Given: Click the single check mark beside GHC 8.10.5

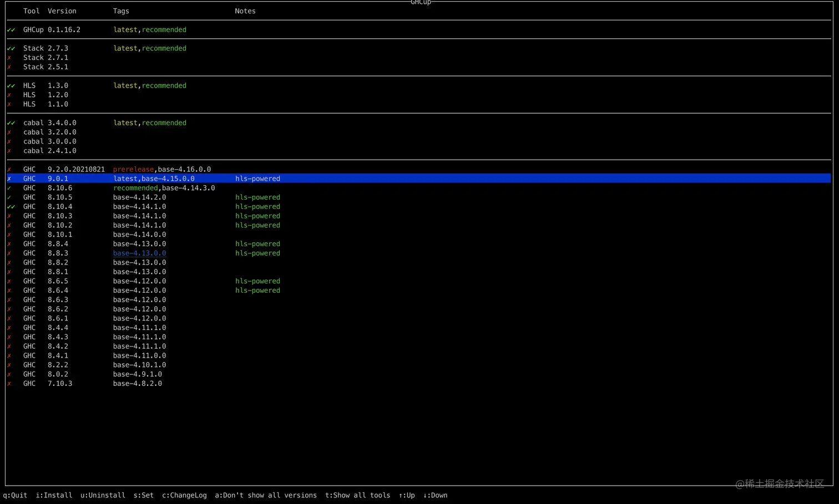Looking at the screenshot, I should coord(9,197).
